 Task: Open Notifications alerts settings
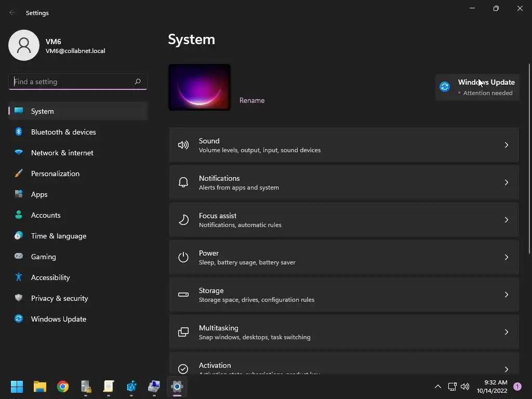(x=344, y=182)
